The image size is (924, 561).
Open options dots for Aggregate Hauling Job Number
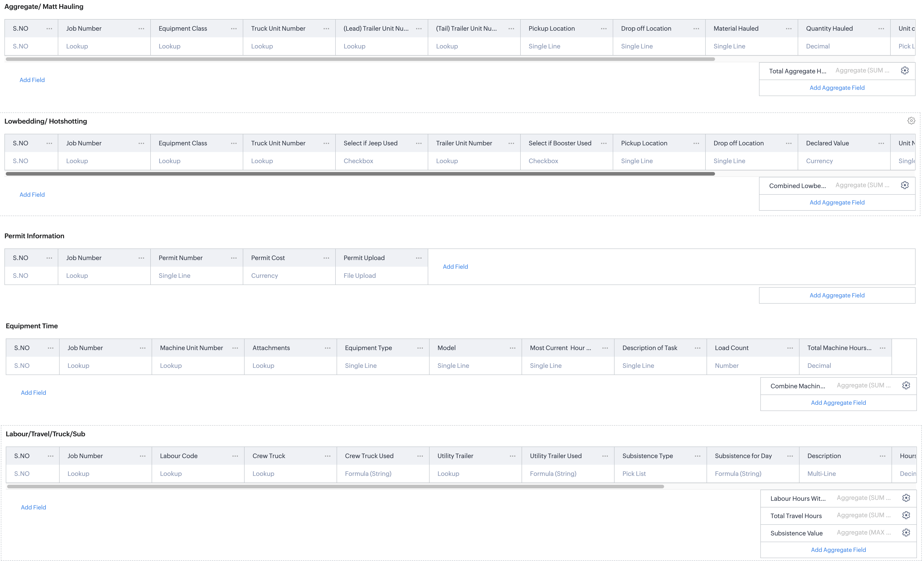coord(141,28)
